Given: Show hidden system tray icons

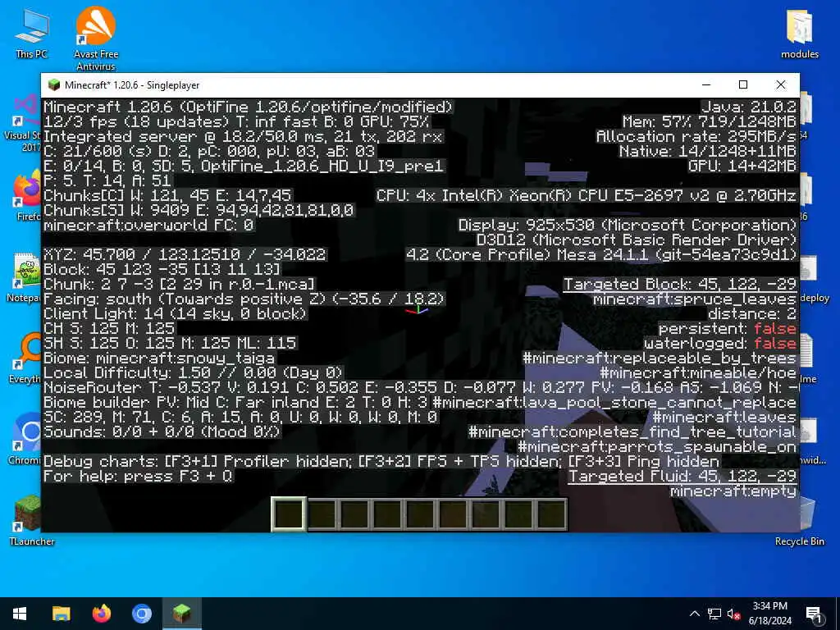Looking at the screenshot, I should click(694, 614).
